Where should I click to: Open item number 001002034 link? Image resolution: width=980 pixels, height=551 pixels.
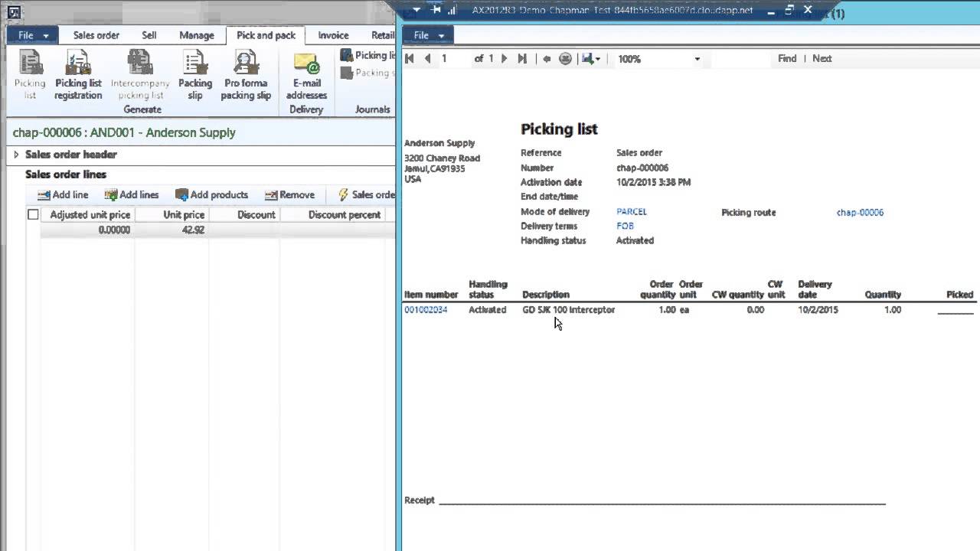click(426, 310)
